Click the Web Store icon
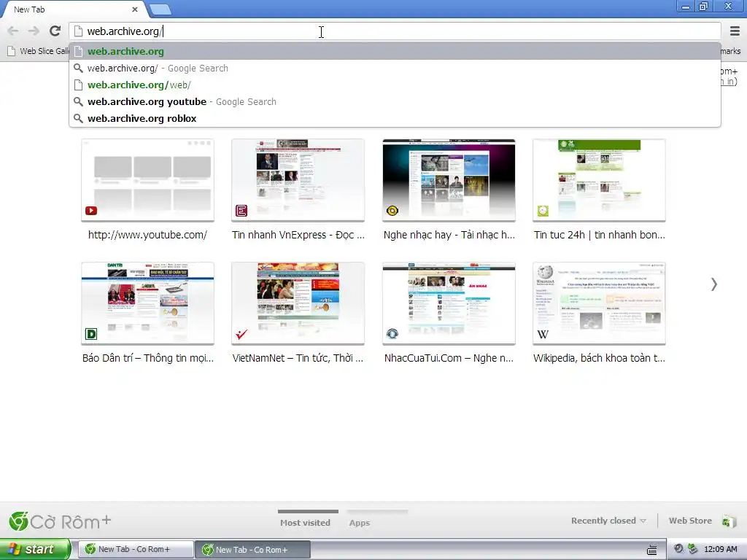 (729, 521)
